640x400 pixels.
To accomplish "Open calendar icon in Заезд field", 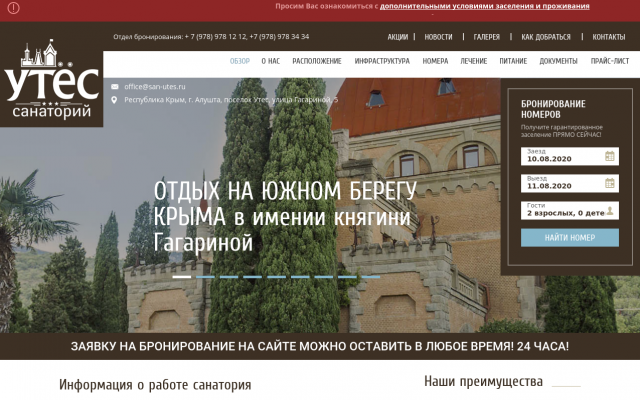I will tap(609, 156).
